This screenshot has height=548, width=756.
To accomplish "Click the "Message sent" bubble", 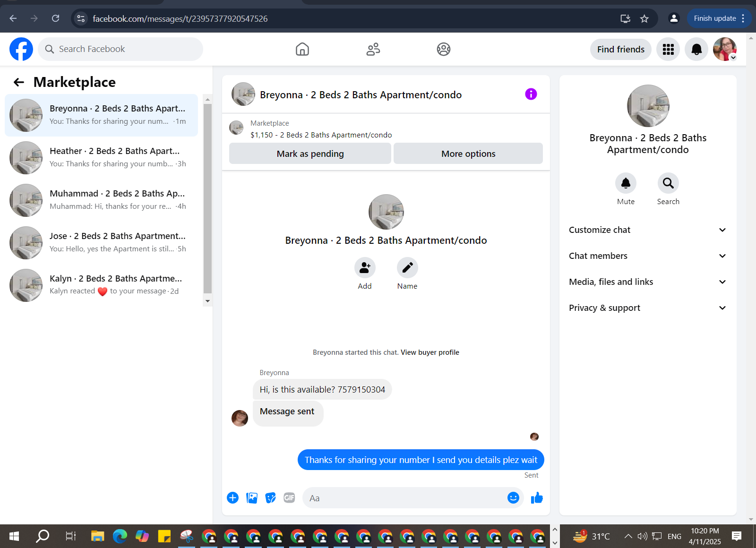I will pos(288,413).
